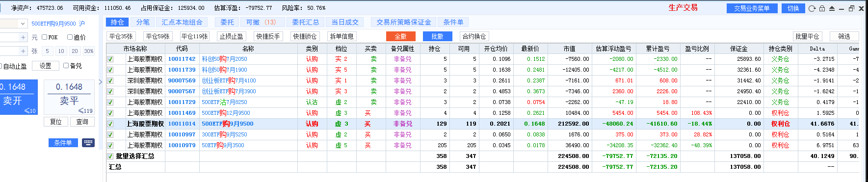Click the 合约换仓 button
The image size is (868, 182).
pyautogui.click(x=474, y=36)
